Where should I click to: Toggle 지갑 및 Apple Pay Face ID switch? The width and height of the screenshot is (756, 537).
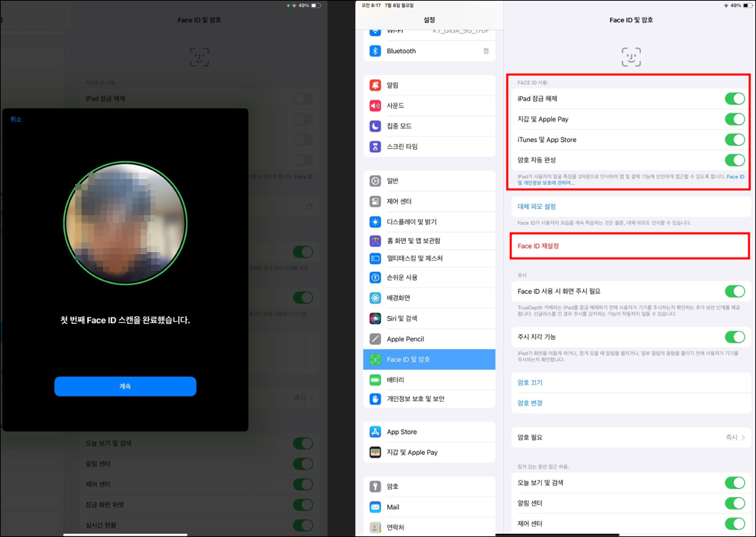(735, 119)
